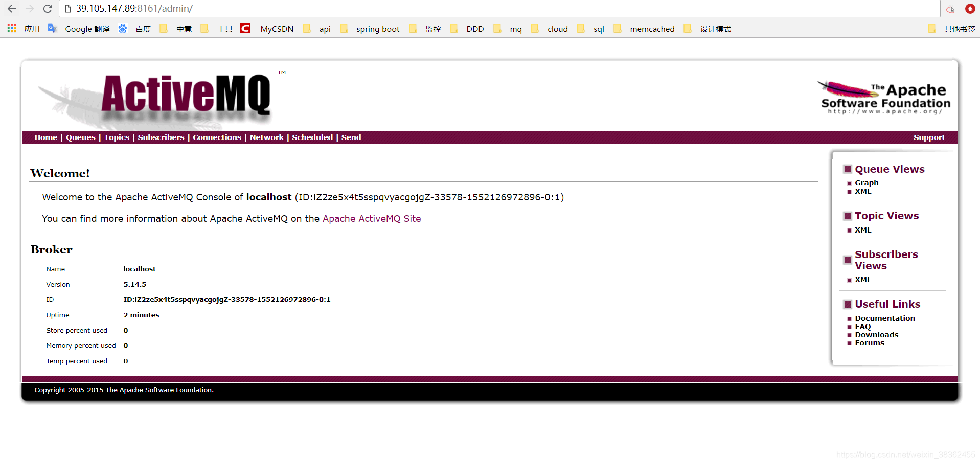This screenshot has width=980, height=464.
Task: Click the key icon left of the red extension icon
Action: coord(950,9)
